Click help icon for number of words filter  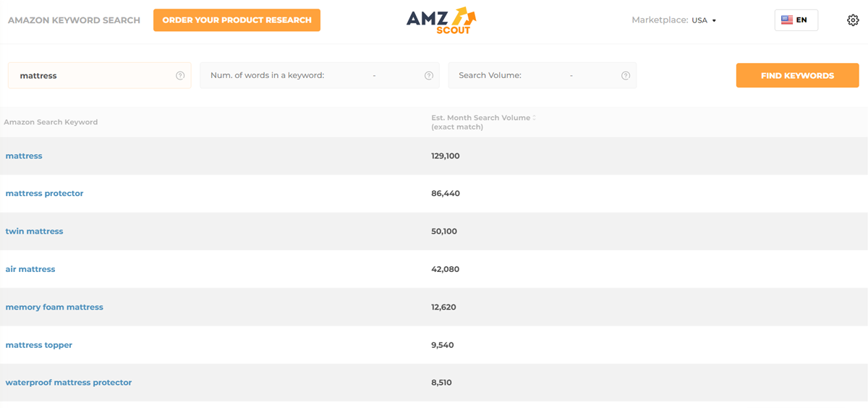[x=429, y=76]
